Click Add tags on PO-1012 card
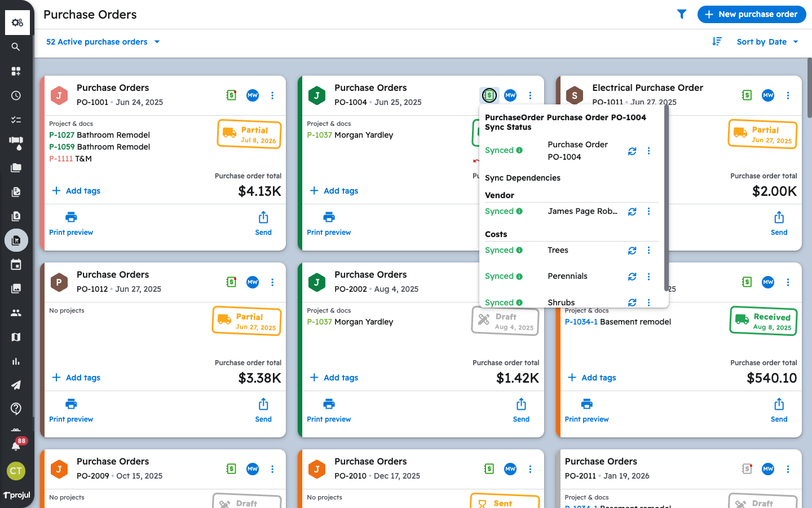 [76, 378]
